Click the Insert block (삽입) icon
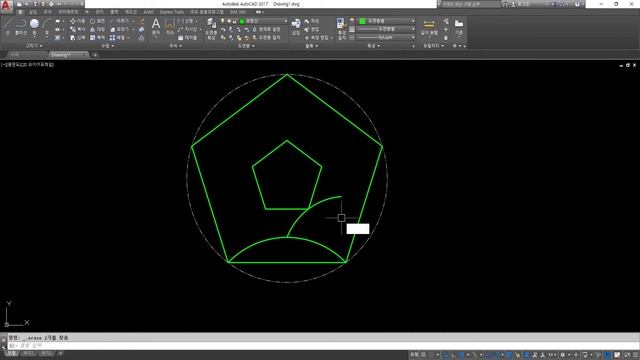Screen dimensions: 640x360 [x=296, y=27]
